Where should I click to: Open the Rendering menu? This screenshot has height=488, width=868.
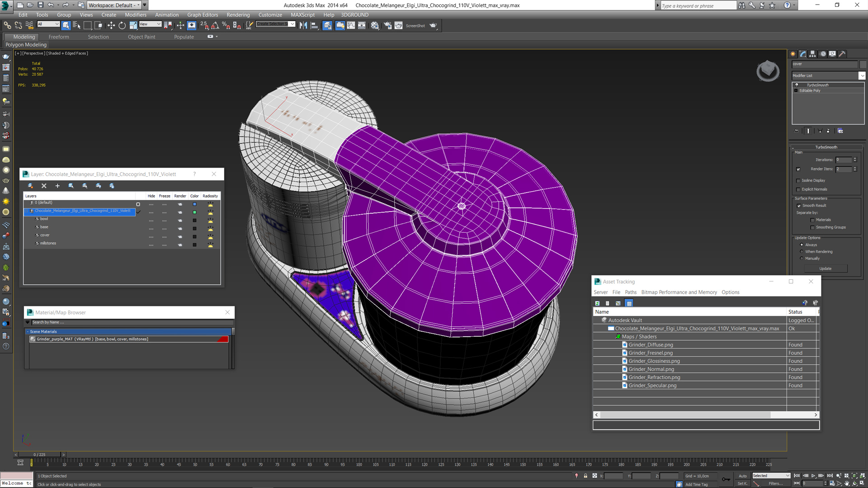coord(238,15)
